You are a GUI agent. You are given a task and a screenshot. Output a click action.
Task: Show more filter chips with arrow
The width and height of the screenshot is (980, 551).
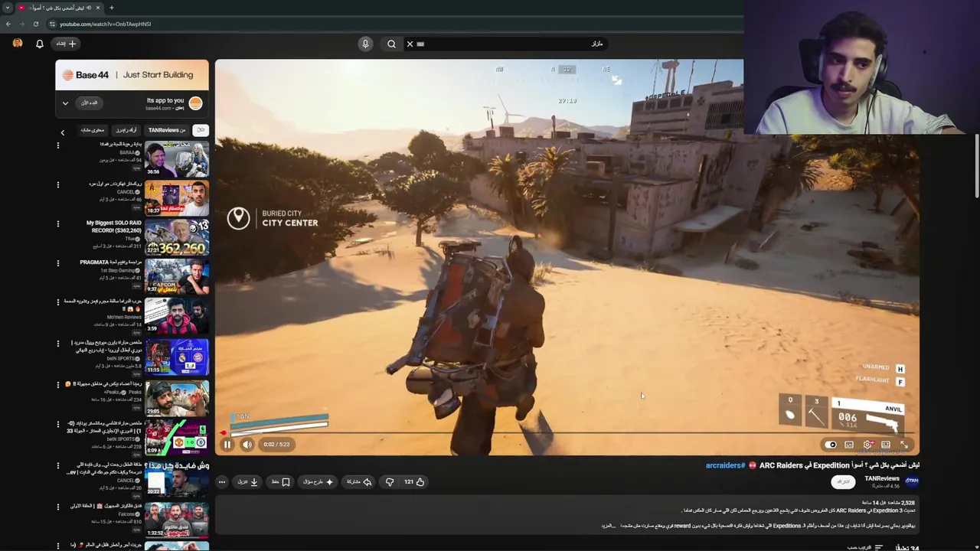click(x=63, y=132)
